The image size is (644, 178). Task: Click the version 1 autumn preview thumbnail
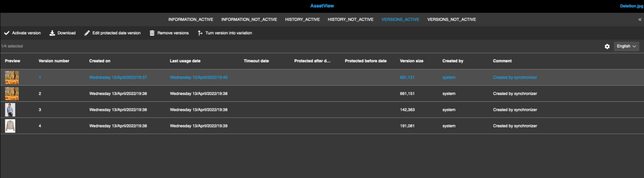[x=12, y=77]
